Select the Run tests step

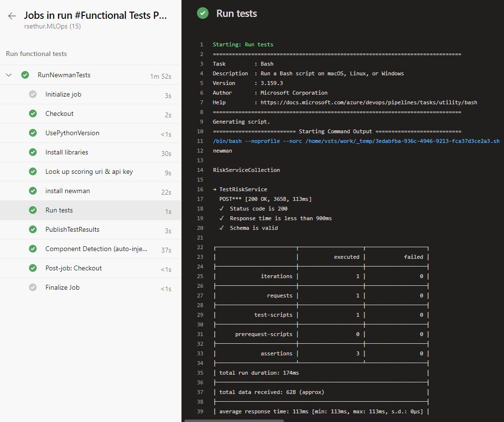59,210
